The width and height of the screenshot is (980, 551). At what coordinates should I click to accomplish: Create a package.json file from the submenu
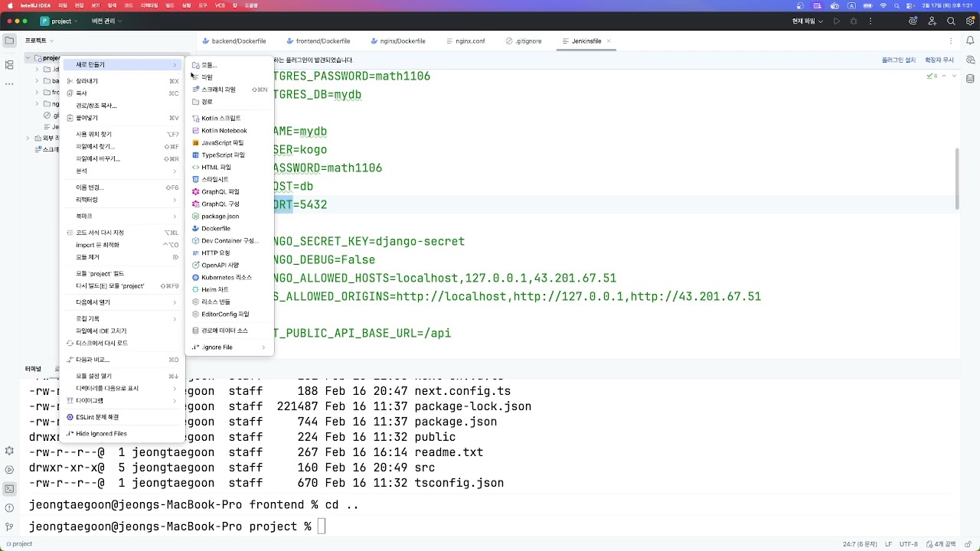pyautogui.click(x=230, y=216)
